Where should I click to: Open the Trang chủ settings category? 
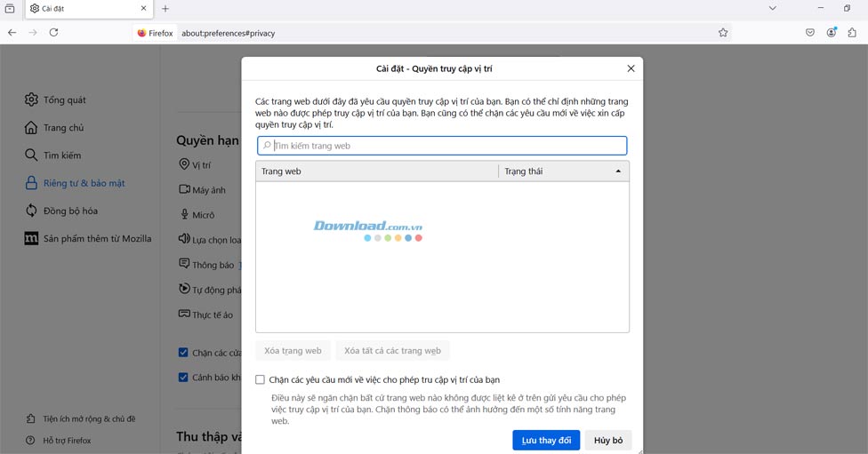click(x=54, y=128)
